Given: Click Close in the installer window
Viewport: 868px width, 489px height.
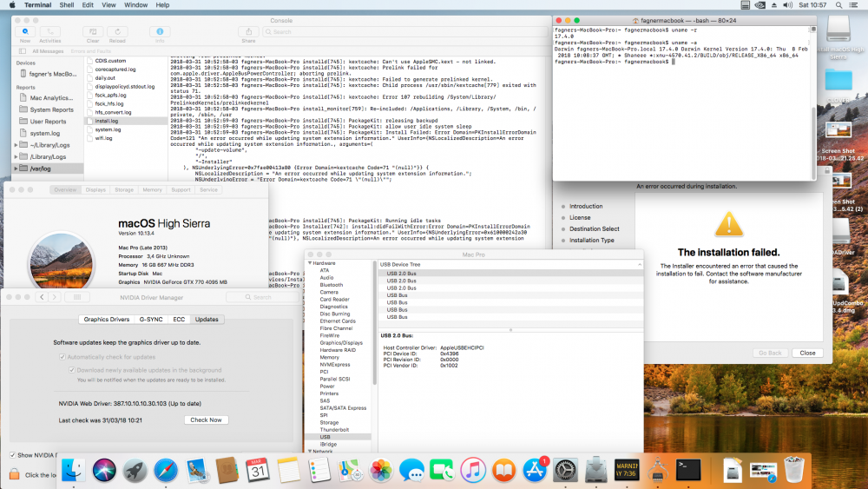Looking at the screenshot, I should click(807, 353).
